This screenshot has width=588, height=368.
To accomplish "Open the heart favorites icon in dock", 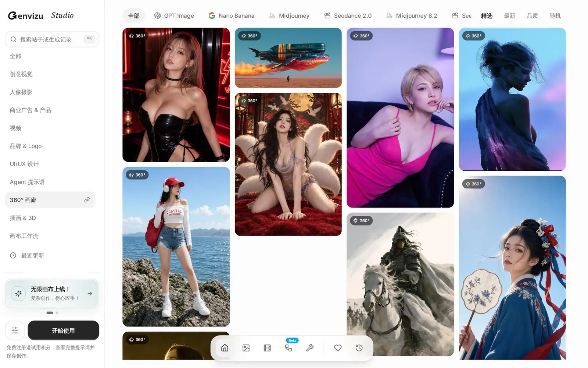I will click(338, 348).
